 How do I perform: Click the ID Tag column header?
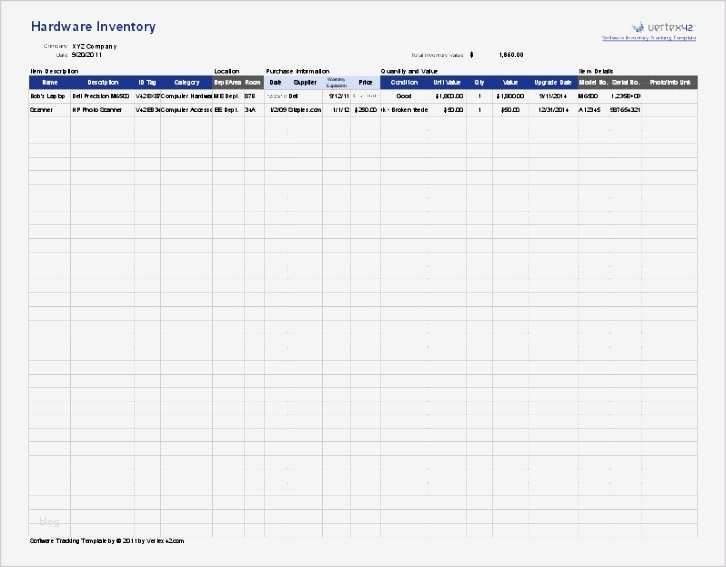click(x=147, y=82)
